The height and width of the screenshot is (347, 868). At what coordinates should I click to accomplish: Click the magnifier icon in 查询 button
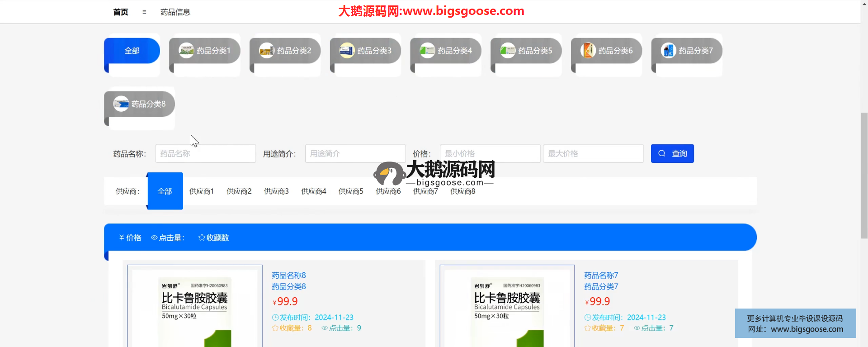tap(662, 153)
